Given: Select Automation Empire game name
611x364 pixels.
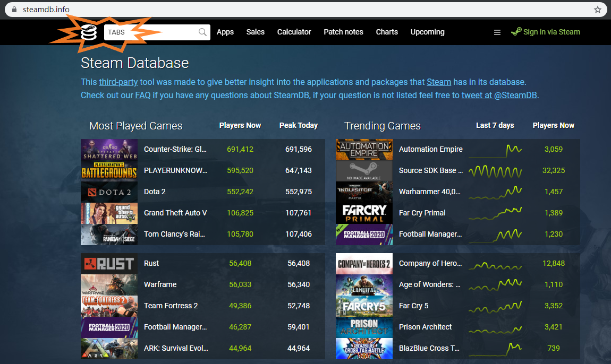Looking at the screenshot, I should 430,149.
